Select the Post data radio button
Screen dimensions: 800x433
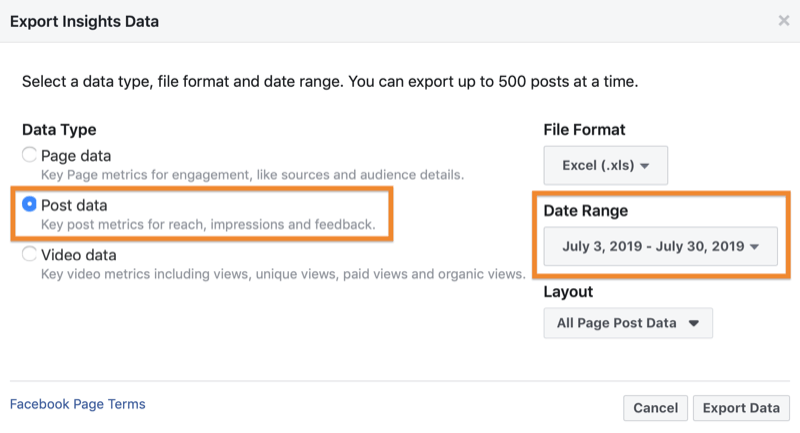tap(29, 204)
